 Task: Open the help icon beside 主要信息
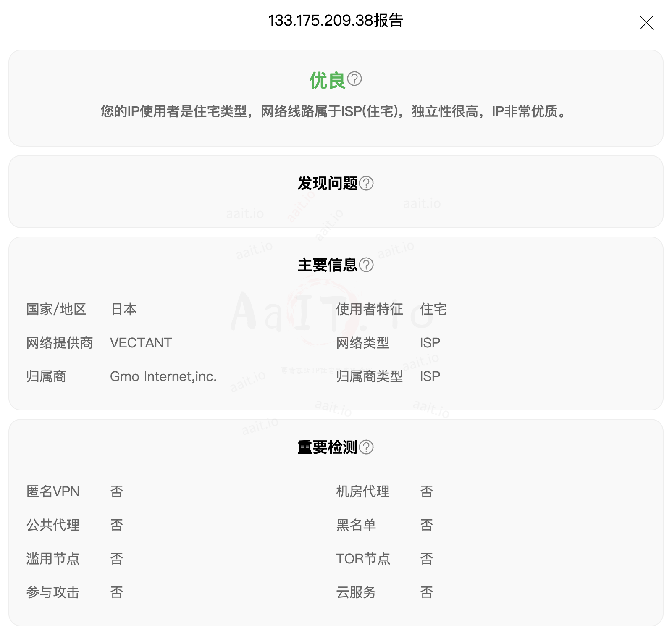pos(366,265)
